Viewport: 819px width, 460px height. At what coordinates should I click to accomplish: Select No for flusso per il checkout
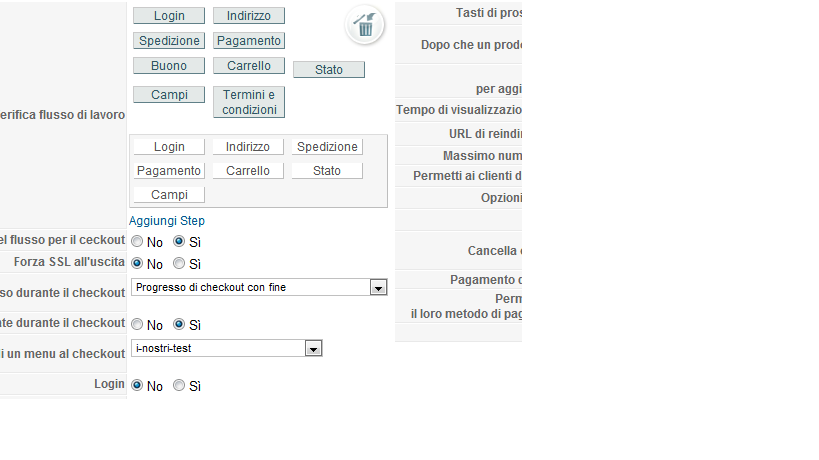[137, 241]
